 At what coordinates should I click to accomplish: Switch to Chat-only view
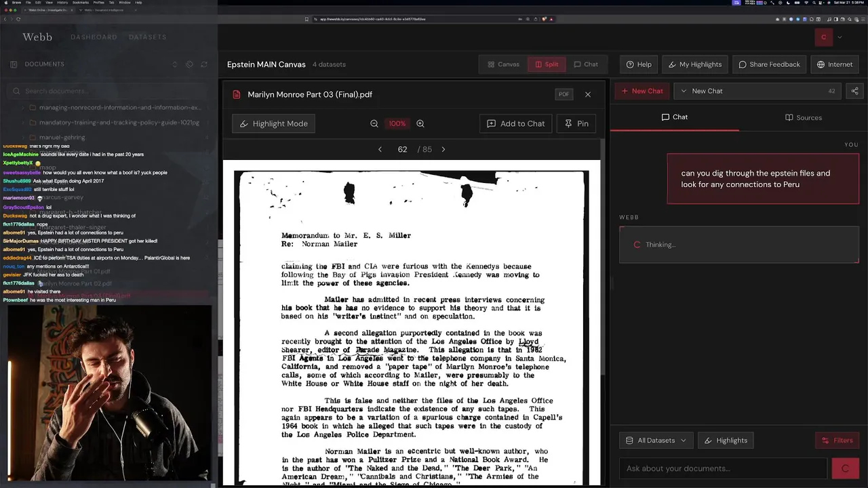(x=586, y=64)
